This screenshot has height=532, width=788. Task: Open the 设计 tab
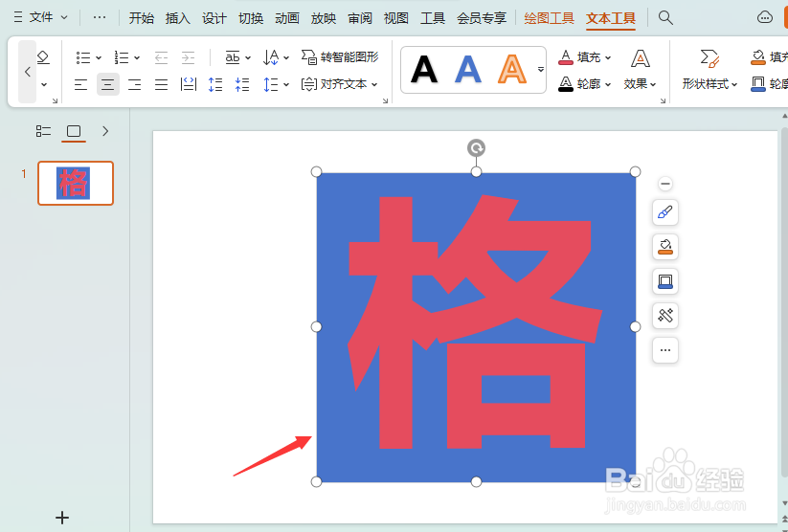214,18
